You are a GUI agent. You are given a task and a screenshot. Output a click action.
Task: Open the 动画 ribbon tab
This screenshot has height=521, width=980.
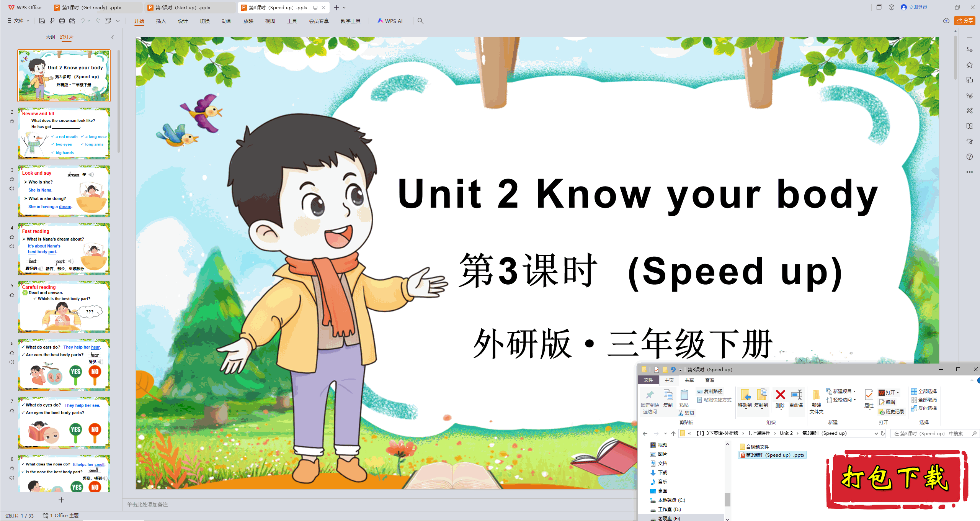(x=226, y=21)
